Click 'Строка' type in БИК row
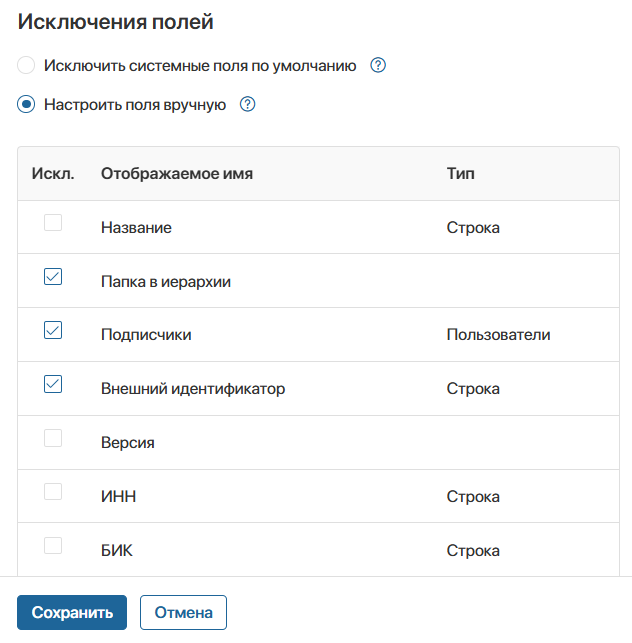This screenshot has width=632, height=643. pos(473,550)
